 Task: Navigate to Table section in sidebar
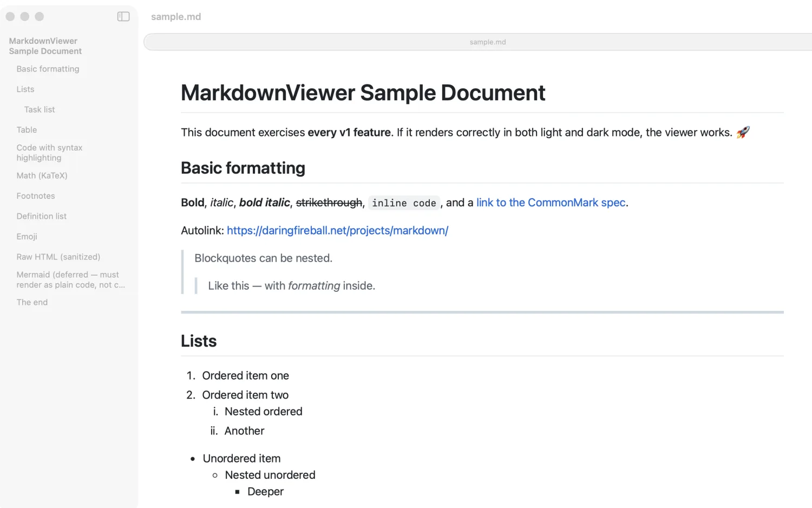tap(27, 130)
